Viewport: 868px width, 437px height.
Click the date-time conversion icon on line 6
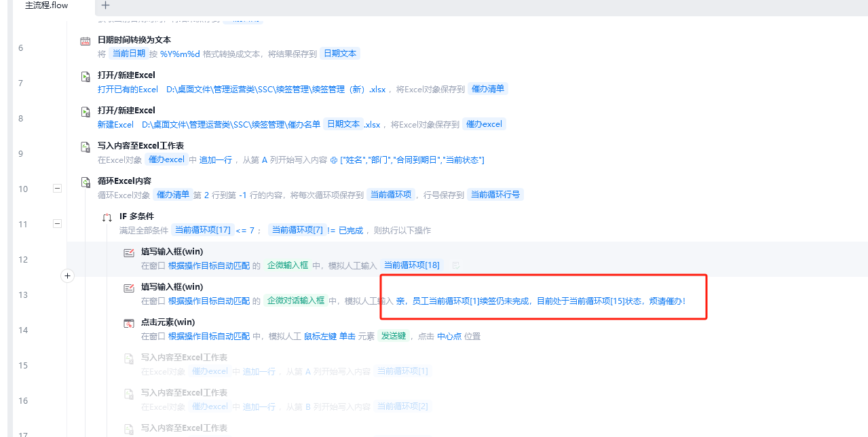click(86, 41)
